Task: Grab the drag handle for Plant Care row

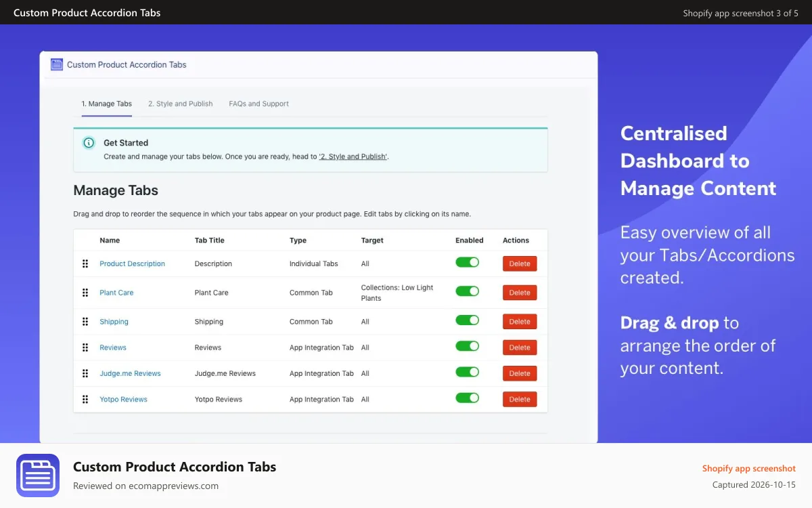Action: click(x=85, y=293)
